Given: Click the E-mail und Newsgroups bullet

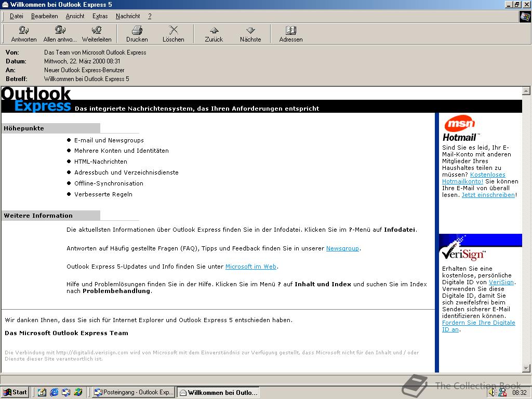Looking at the screenshot, I should pos(109,140).
